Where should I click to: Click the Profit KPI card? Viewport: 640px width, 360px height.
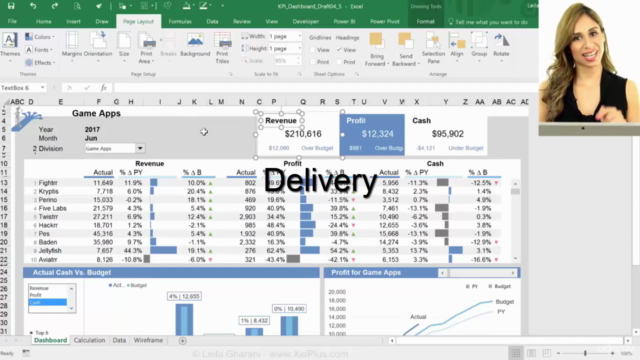click(x=372, y=134)
